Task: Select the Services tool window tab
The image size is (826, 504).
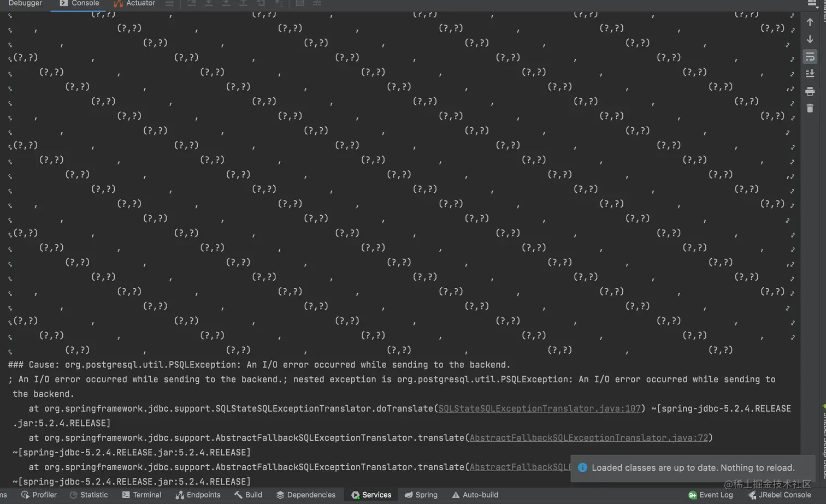Action: (x=371, y=495)
